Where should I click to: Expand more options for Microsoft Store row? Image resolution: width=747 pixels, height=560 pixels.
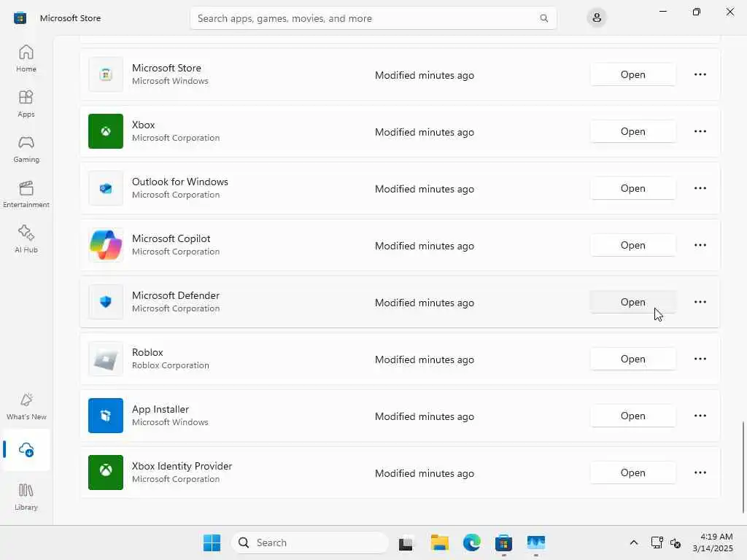click(x=700, y=75)
